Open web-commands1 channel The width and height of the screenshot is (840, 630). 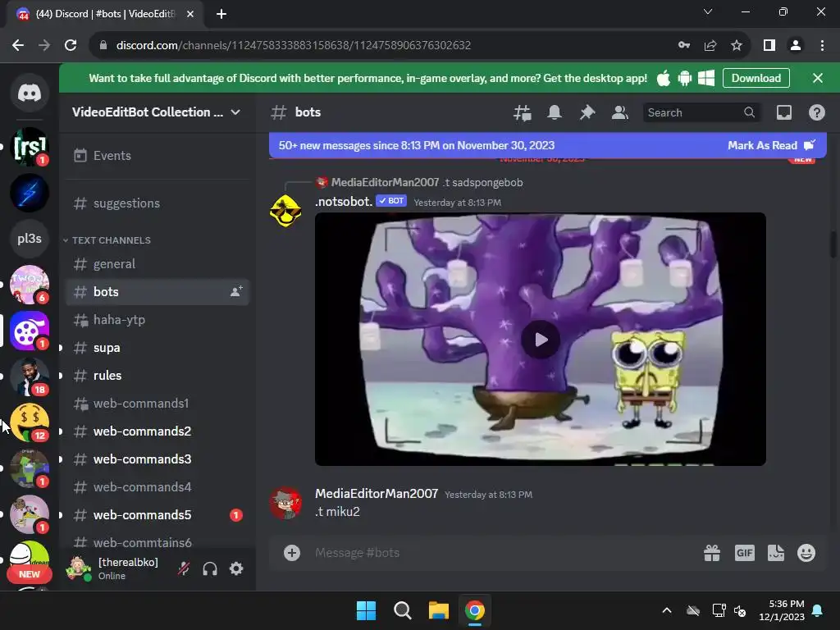[157, 404]
